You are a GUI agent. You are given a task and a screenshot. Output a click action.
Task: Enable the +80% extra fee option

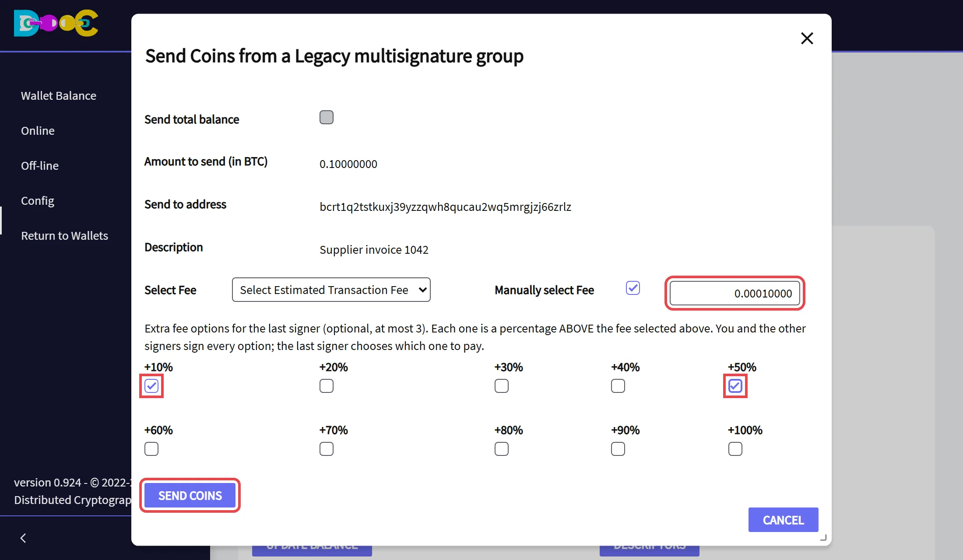502,449
